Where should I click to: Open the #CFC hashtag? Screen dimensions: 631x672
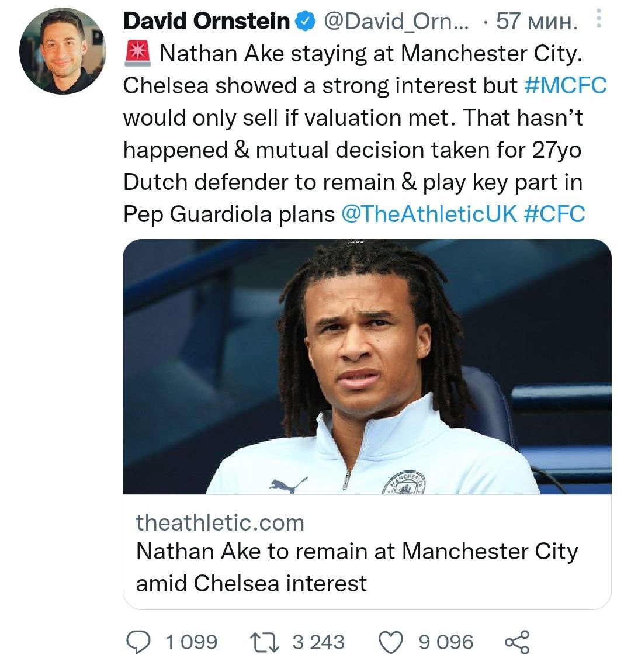point(554,214)
